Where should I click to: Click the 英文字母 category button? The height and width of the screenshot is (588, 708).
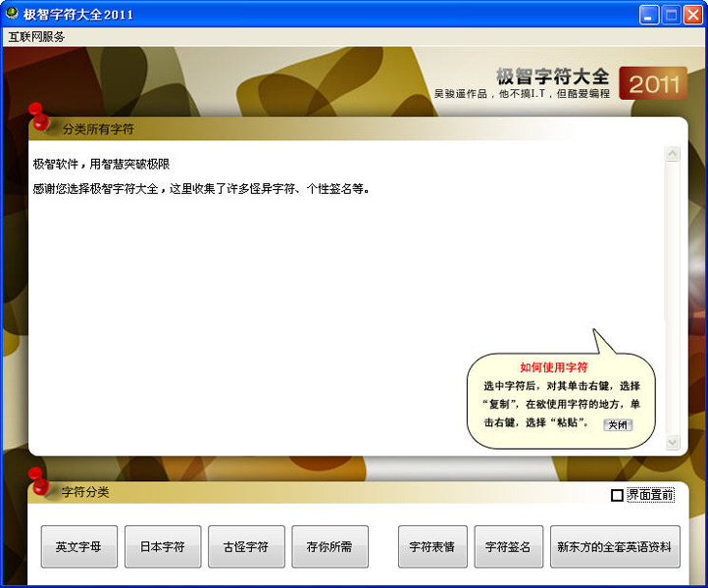(79, 547)
